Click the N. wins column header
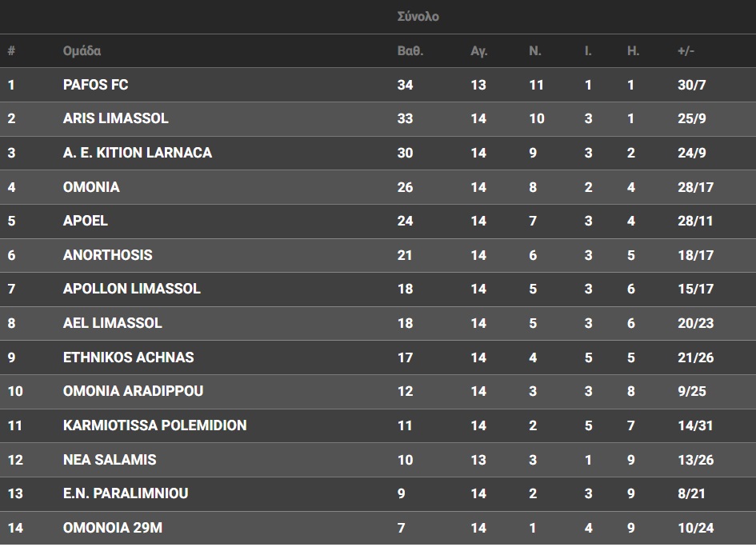The image size is (756, 547). [x=534, y=50]
